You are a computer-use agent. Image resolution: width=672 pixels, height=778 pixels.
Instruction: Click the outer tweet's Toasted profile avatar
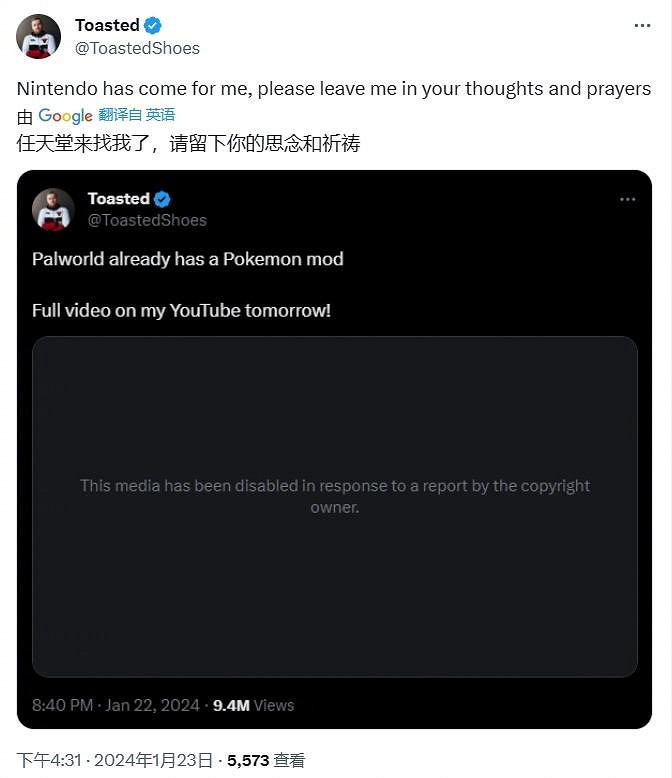pyautogui.click(x=39, y=37)
